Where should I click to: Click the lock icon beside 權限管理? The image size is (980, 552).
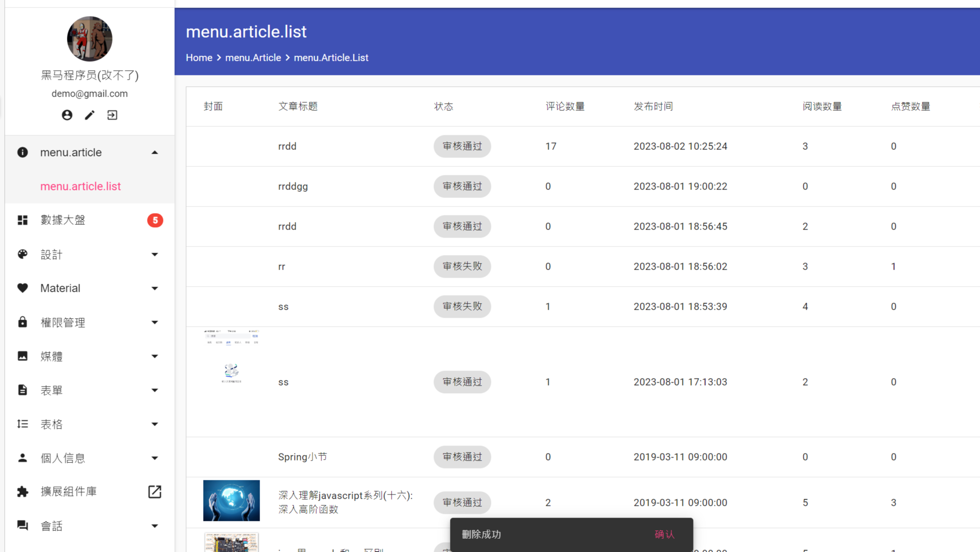pyautogui.click(x=23, y=322)
